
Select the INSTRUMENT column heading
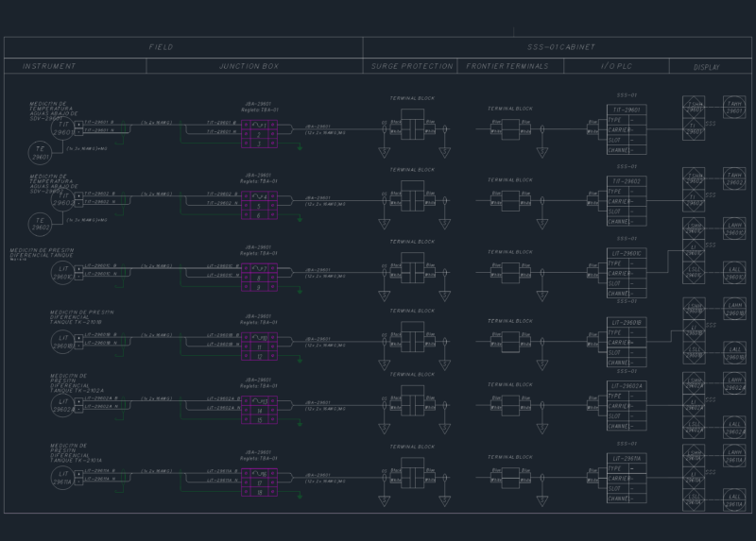[x=49, y=66]
